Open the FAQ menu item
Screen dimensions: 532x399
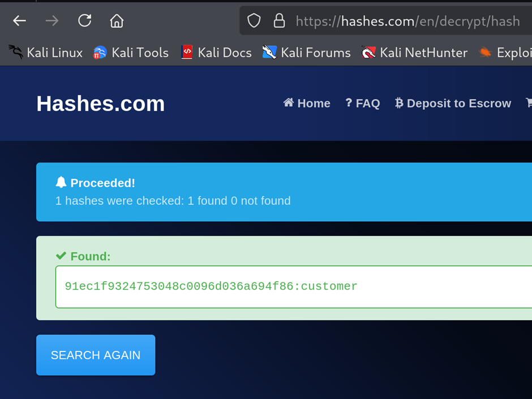[x=362, y=103]
